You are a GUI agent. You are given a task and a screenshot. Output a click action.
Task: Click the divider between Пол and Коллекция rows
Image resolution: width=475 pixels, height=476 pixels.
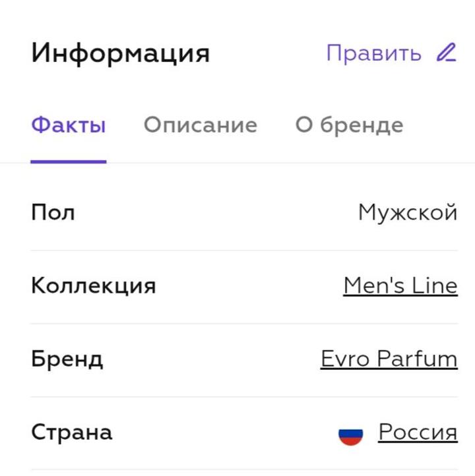pyautogui.click(x=244, y=251)
